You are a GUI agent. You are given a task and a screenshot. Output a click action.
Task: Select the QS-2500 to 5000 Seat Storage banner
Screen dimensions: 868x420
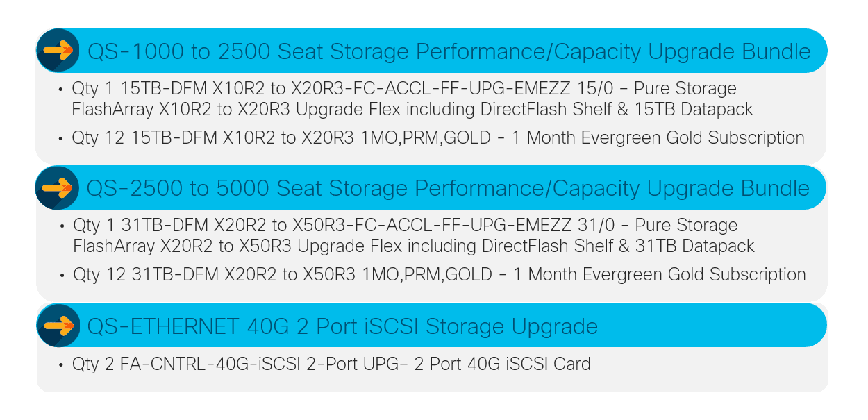(x=432, y=187)
